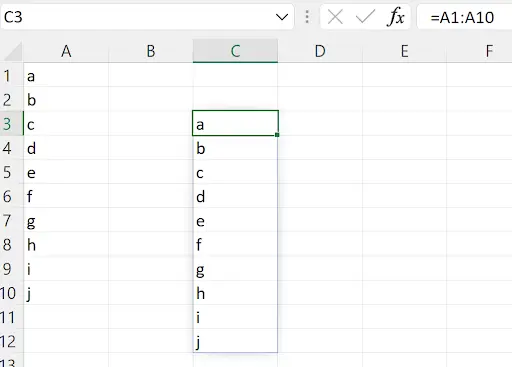
Task: Click cell A2 containing 'b'
Action: [x=66, y=99]
